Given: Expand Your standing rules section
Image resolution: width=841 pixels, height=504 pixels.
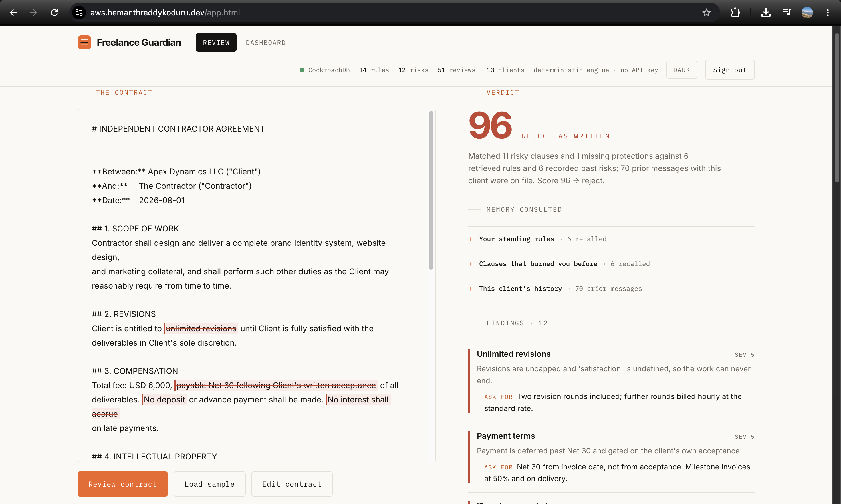Looking at the screenshot, I should 611,239.
